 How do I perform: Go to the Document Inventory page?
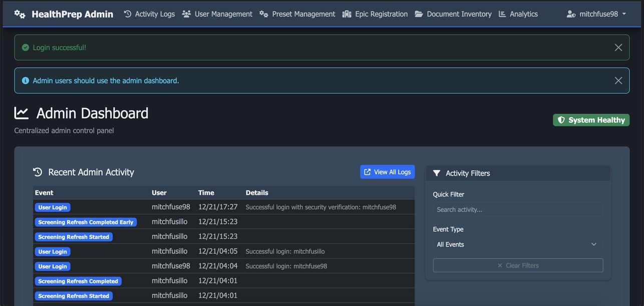[459, 14]
